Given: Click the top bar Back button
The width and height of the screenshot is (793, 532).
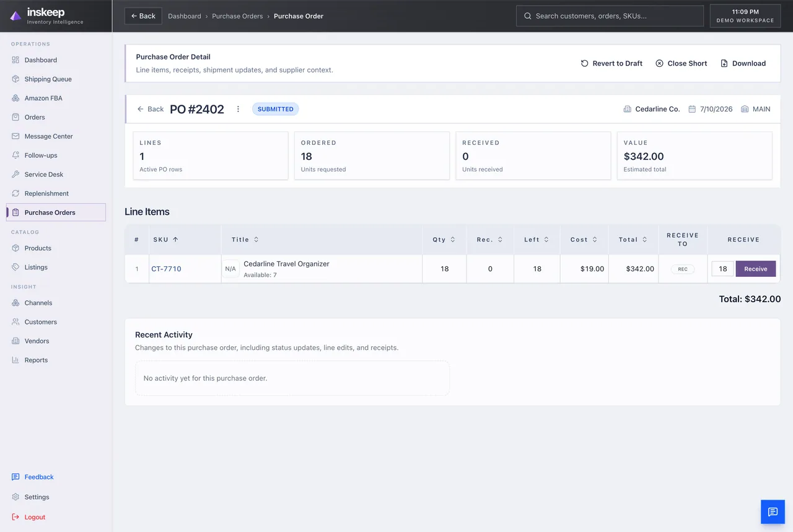Looking at the screenshot, I should click(143, 16).
